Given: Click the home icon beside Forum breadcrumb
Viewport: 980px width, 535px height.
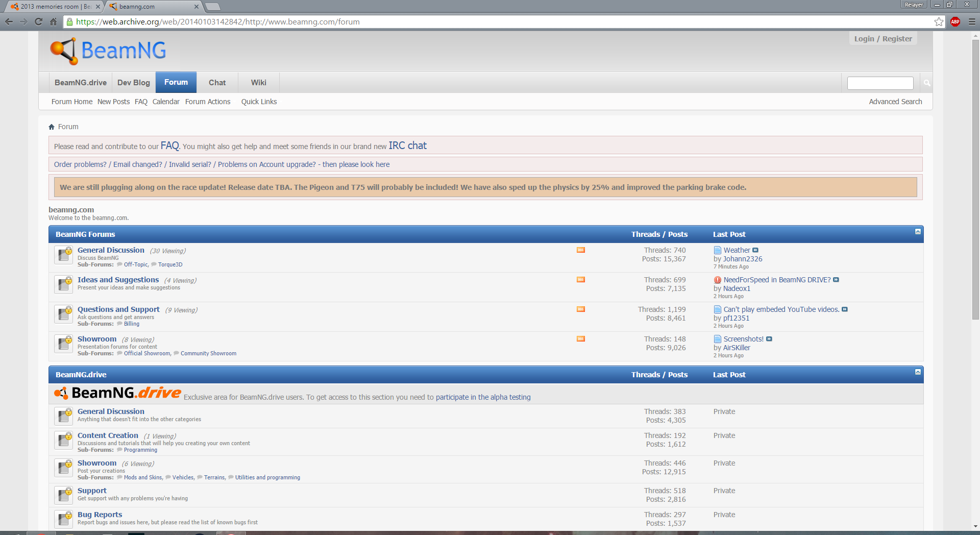Looking at the screenshot, I should [52, 127].
